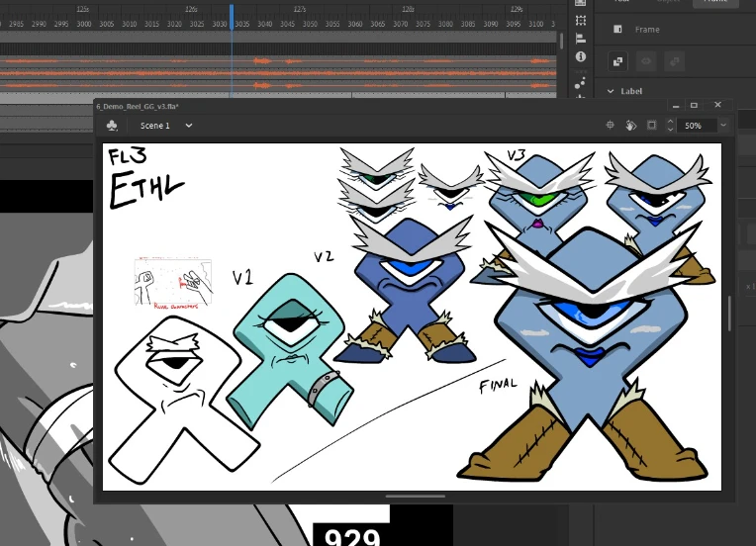Image resolution: width=756 pixels, height=546 pixels.
Task: Toggle clip content outside stage icon
Action: (651, 126)
